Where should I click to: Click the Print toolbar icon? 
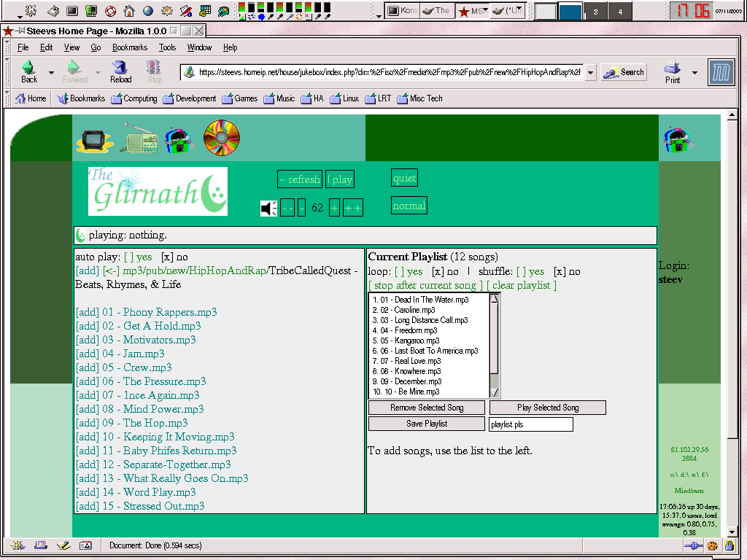(672, 71)
